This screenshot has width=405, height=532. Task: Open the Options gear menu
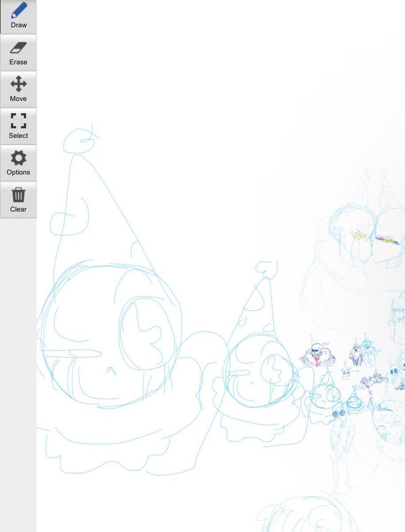tap(18, 163)
